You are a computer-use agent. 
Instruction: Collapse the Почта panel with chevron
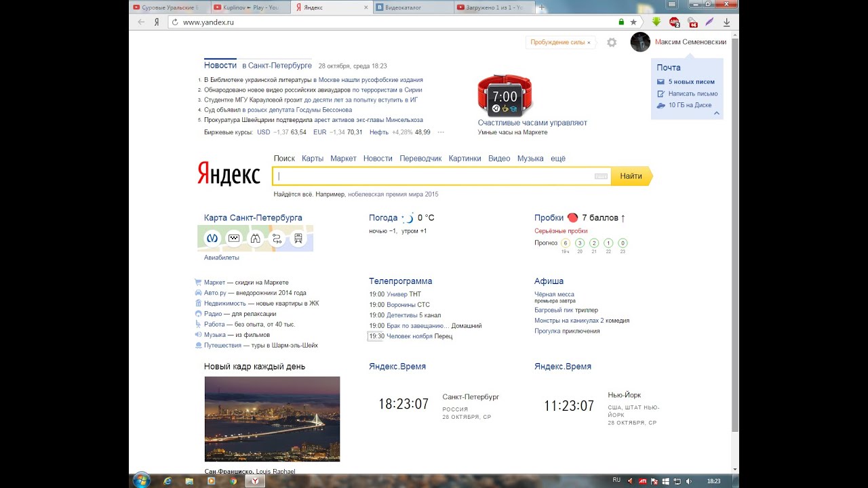[x=717, y=113]
